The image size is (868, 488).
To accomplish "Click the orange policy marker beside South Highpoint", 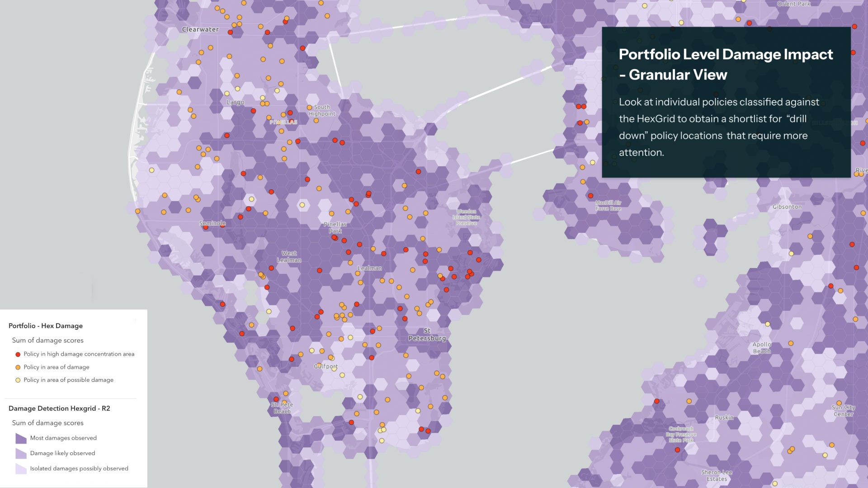I will 310,108.
